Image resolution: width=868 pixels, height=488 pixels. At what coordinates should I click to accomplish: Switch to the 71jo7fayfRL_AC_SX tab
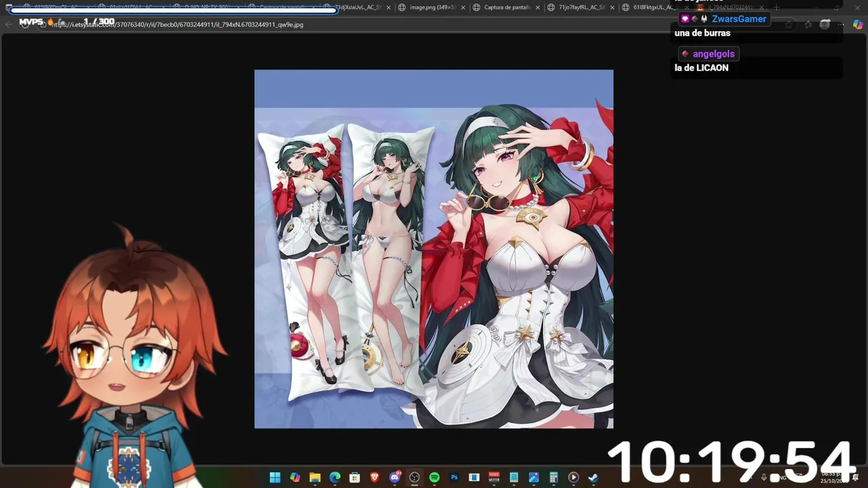tap(581, 7)
